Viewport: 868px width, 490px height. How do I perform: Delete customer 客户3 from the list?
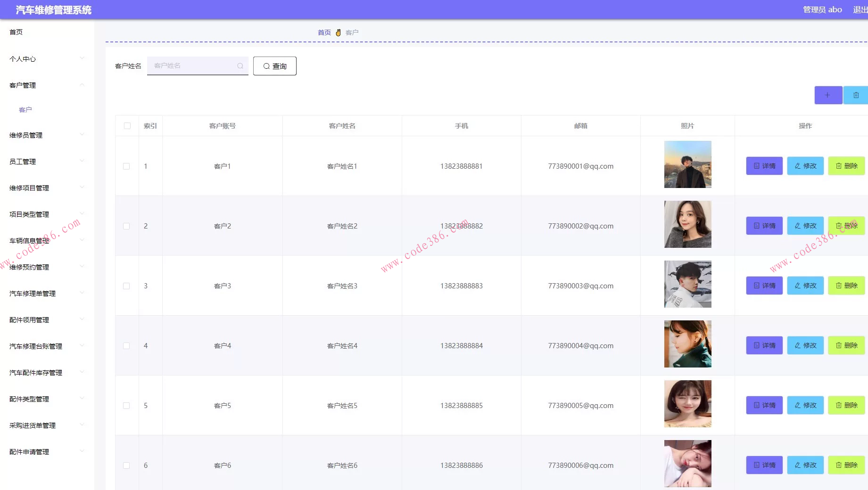pos(846,286)
